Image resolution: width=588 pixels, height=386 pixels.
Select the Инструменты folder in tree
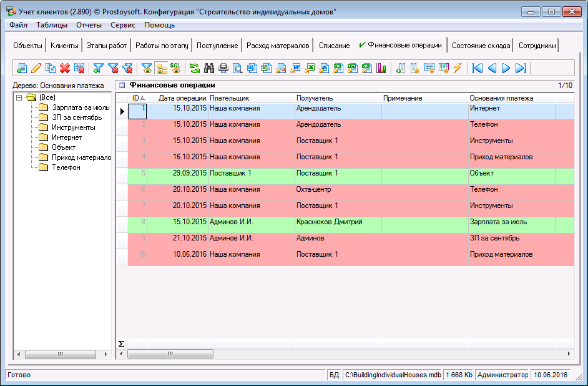[x=73, y=127]
